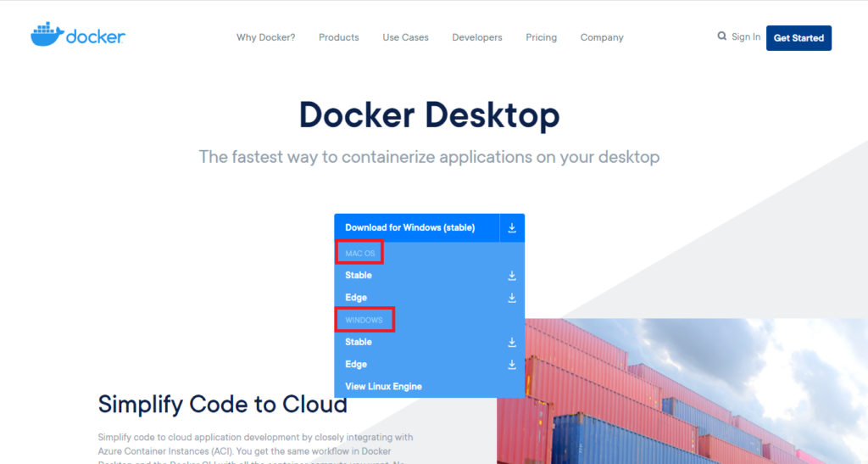The width and height of the screenshot is (868, 464).
Task: Select Edge under Mac OS
Action: point(356,298)
